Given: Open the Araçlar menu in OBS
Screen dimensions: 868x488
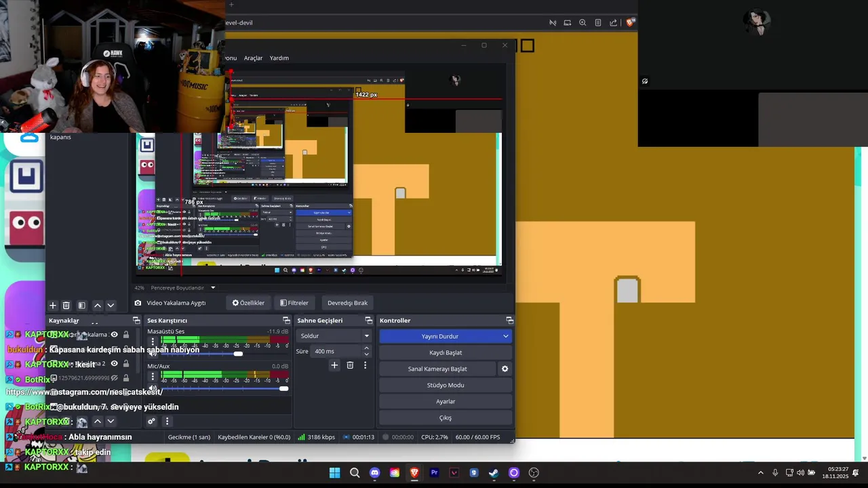Looking at the screenshot, I should pyautogui.click(x=253, y=58).
